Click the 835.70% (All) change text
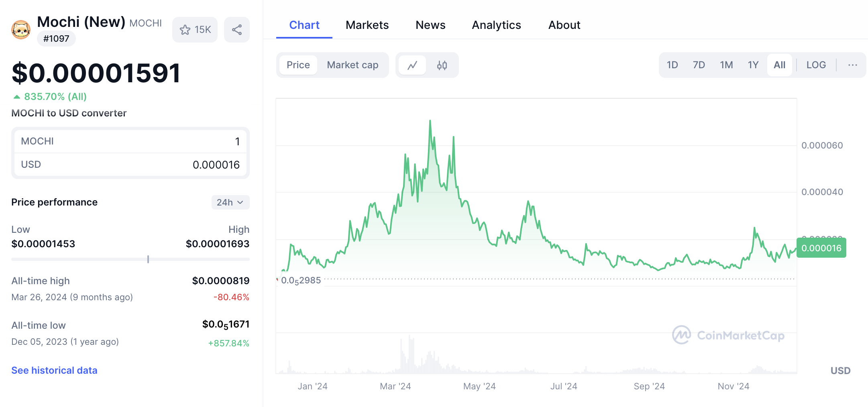The height and width of the screenshot is (407, 868). coord(55,97)
